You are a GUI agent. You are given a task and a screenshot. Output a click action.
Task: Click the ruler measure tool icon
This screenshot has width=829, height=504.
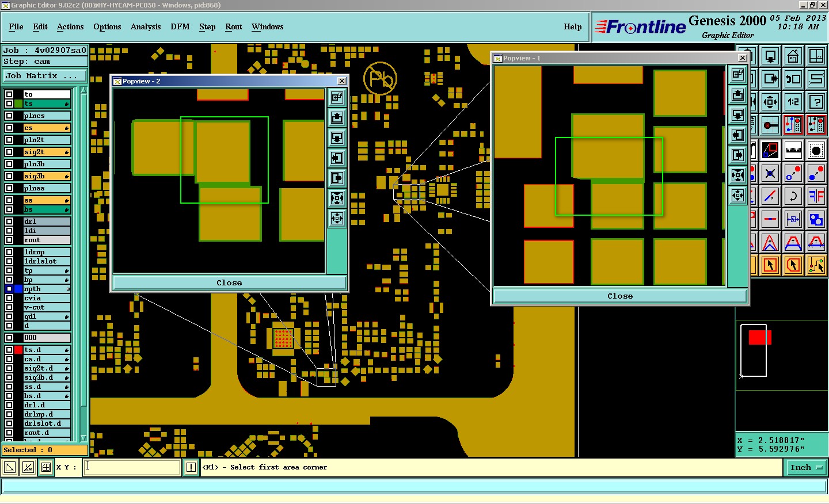793,151
